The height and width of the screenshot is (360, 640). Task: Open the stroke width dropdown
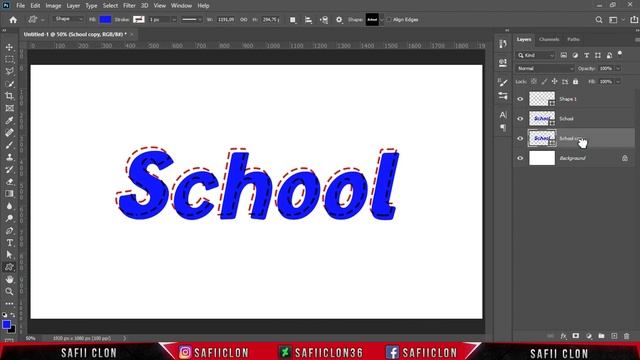[x=174, y=20]
